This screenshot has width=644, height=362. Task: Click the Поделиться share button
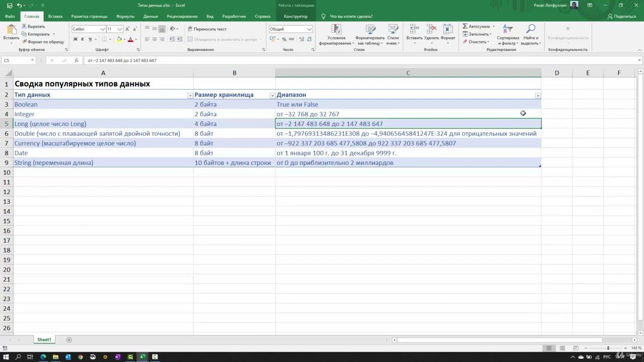622,16
